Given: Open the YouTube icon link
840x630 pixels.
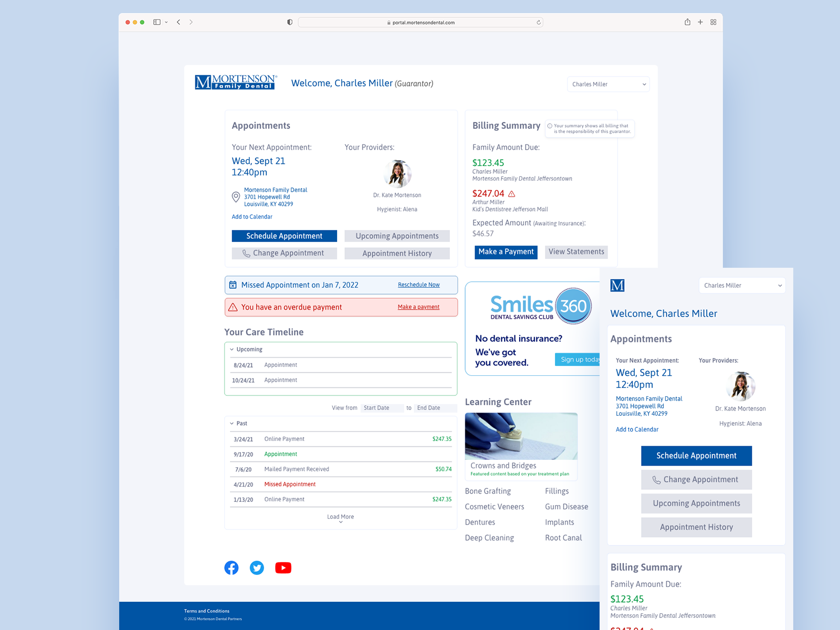Looking at the screenshot, I should (x=283, y=568).
